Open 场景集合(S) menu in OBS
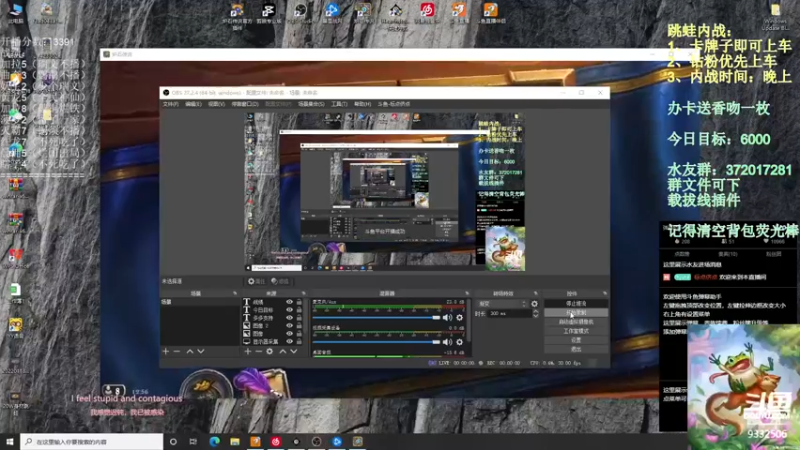The image size is (800, 450). pos(311,104)
